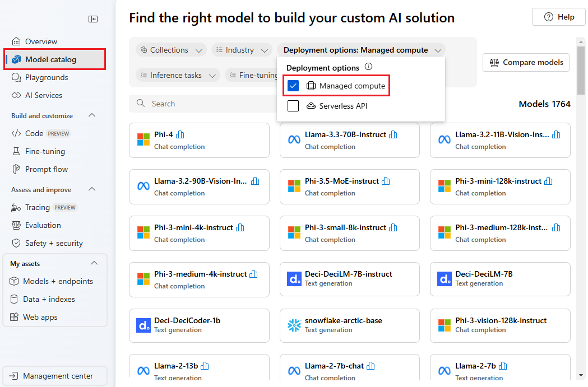
Task: Open Safety + security
Action: (47, 243)
